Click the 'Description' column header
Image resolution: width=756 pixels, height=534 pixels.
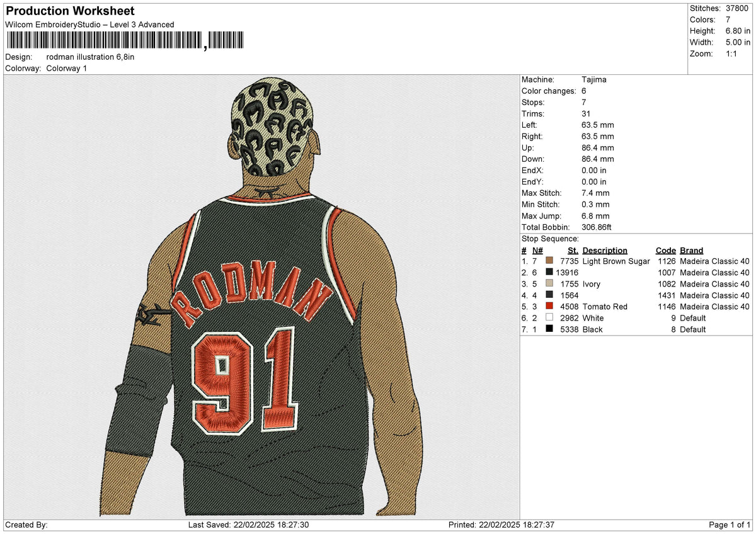(605, 251)
